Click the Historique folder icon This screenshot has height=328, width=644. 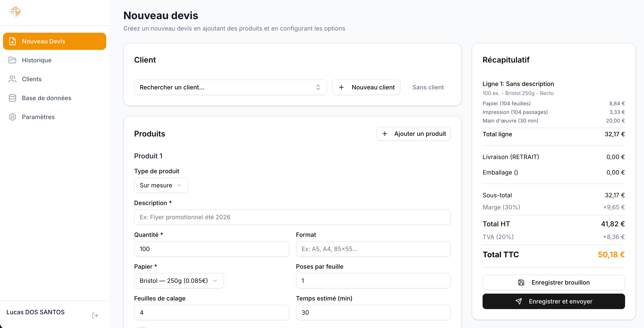coord(12,60)
